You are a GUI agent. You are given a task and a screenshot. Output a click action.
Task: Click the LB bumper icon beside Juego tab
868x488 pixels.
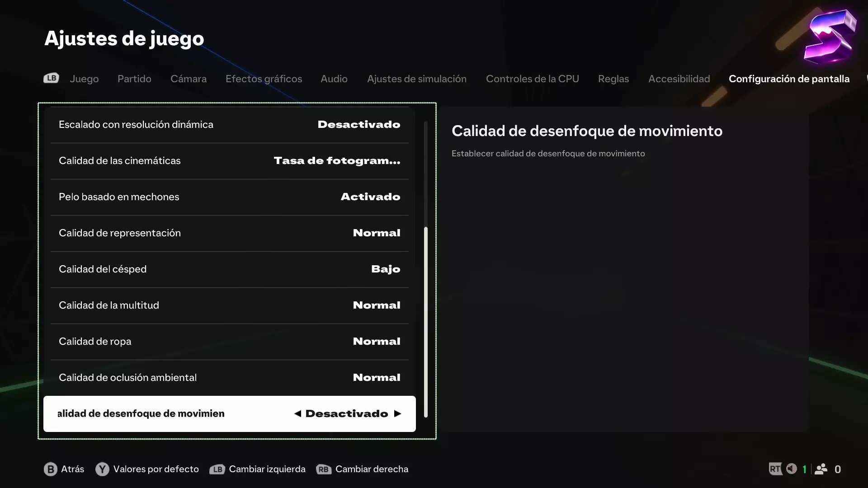pyautogui.click(x=51, y=78)
